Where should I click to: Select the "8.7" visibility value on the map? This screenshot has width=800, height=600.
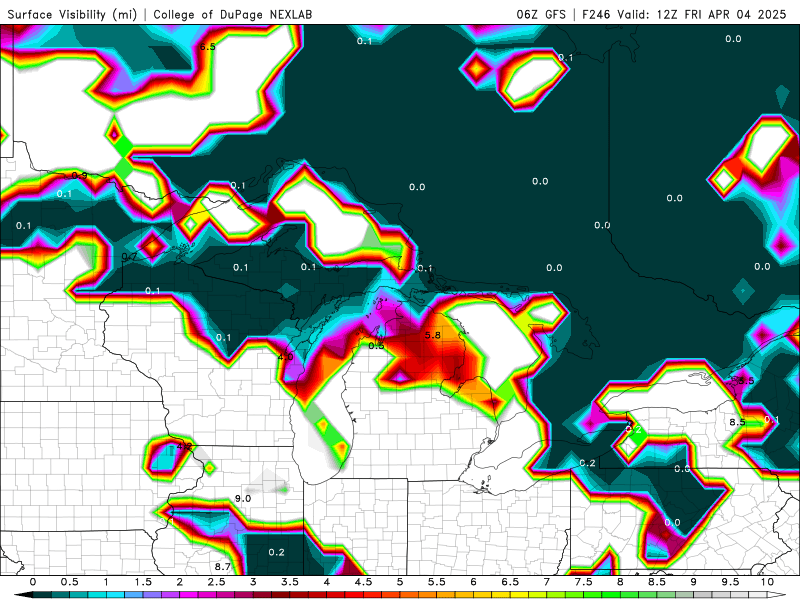pyautogui.click(x=222, y=566)
